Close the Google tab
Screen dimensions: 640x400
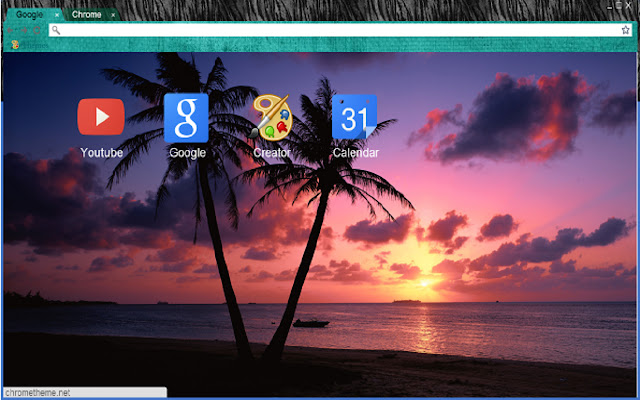click(x=57, y=15)
